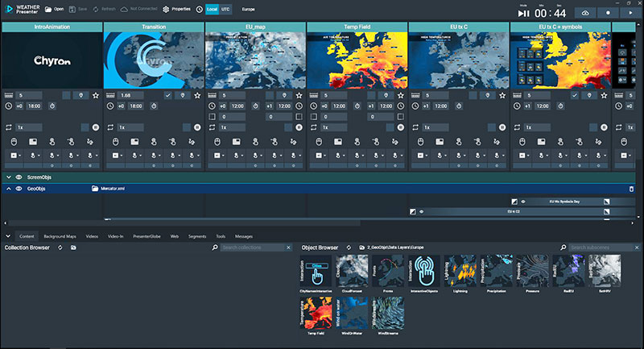644x349 pixels.
Task: Click the refresh icon in Collection Browser
Action: (x=62, y=247)
